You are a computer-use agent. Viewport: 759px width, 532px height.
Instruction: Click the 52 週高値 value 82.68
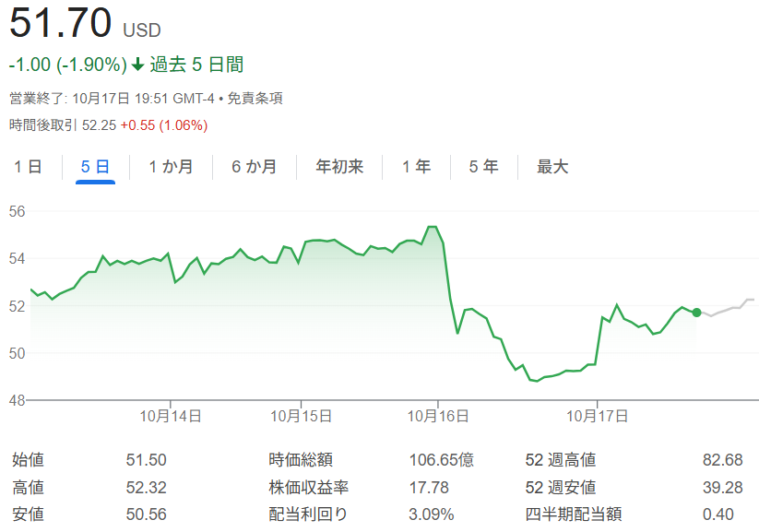click(x=722, y=460)
